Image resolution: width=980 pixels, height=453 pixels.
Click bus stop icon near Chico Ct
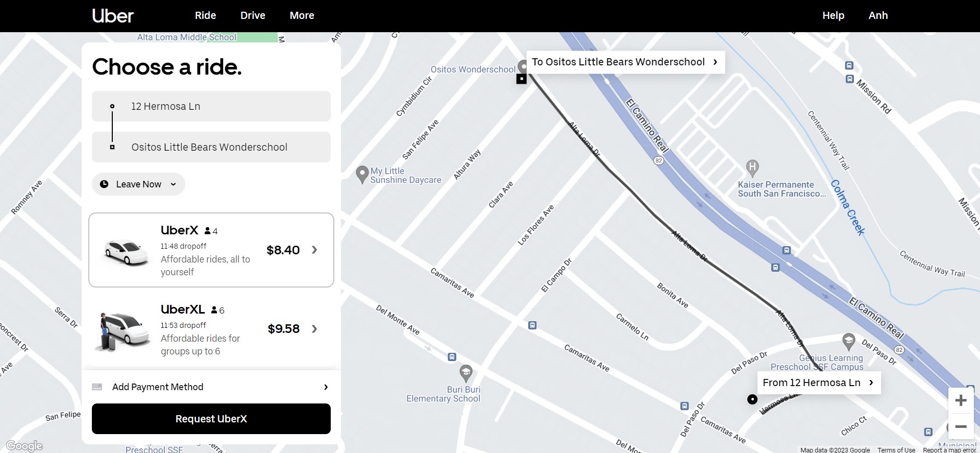coord(928,432)
